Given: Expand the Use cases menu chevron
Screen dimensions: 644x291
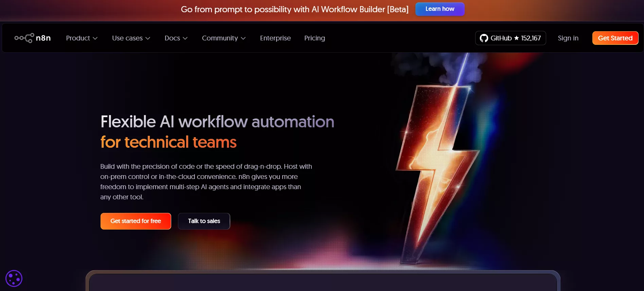Looking at the screenshot, I should pos(148,38).
